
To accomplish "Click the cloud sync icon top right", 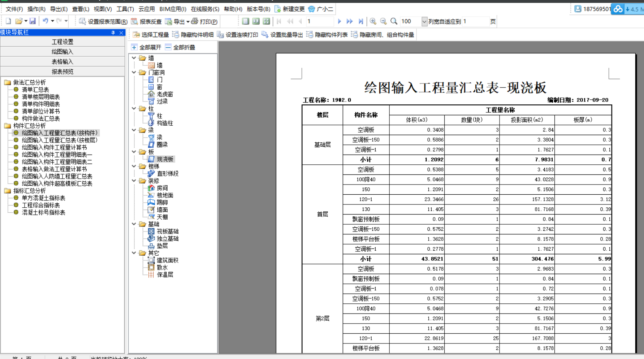I will tap(618, 9).
